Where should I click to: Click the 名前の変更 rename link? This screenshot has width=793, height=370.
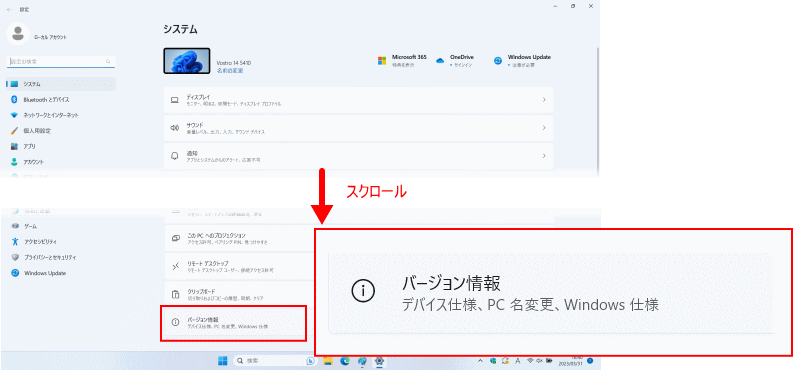230,71
